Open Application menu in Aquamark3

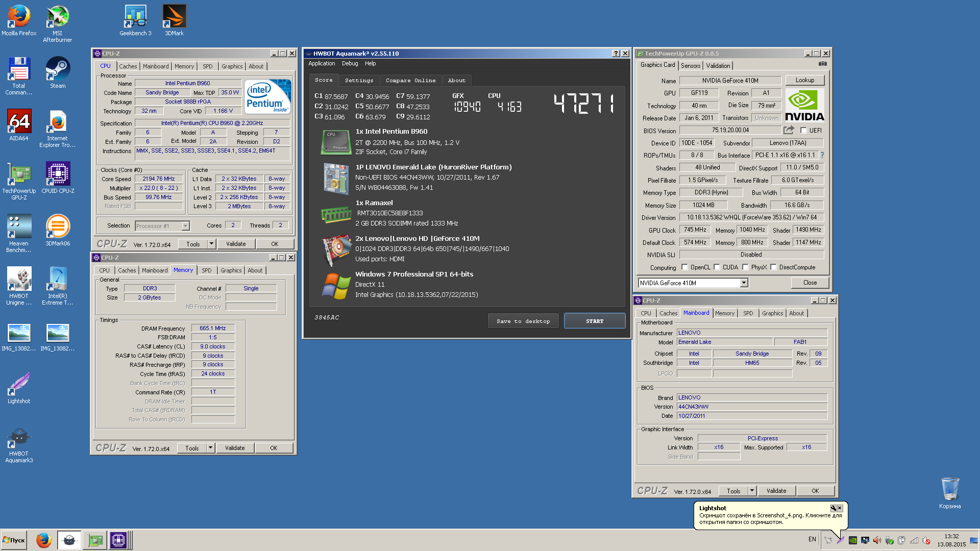pos(322,64)
